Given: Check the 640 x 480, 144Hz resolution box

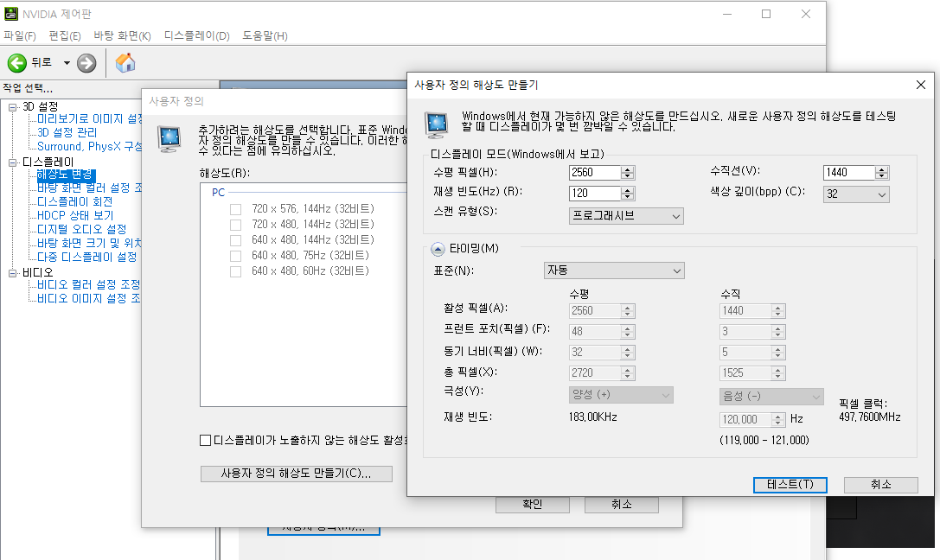Looking at the screenshot, I should click(x=235, y=240).
